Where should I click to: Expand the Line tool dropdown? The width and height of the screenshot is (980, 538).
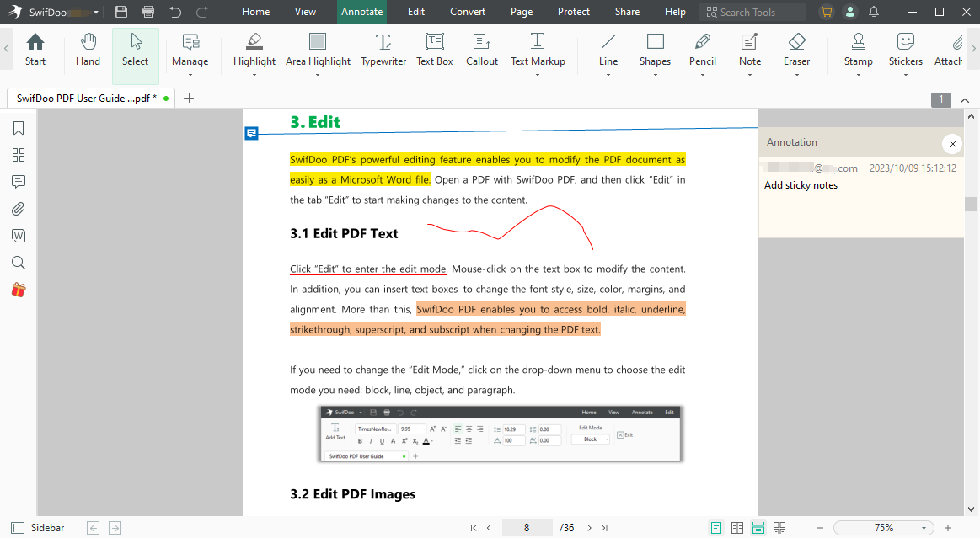click(x=608, y=75)
